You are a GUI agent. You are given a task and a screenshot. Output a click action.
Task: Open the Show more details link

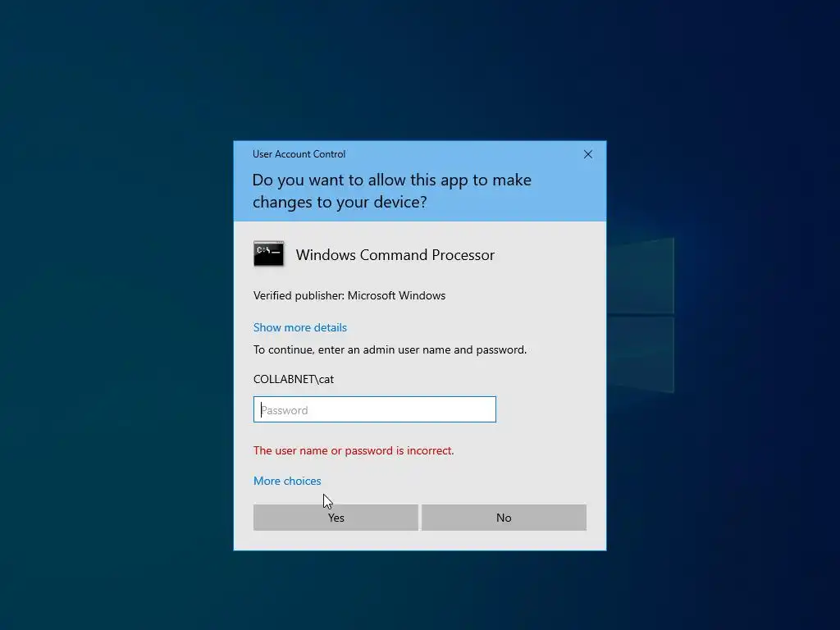pos(300,327)
